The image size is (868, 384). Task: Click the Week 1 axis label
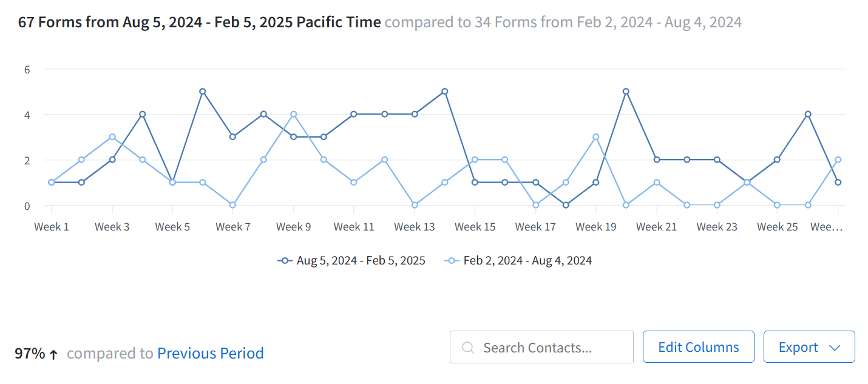52,227
